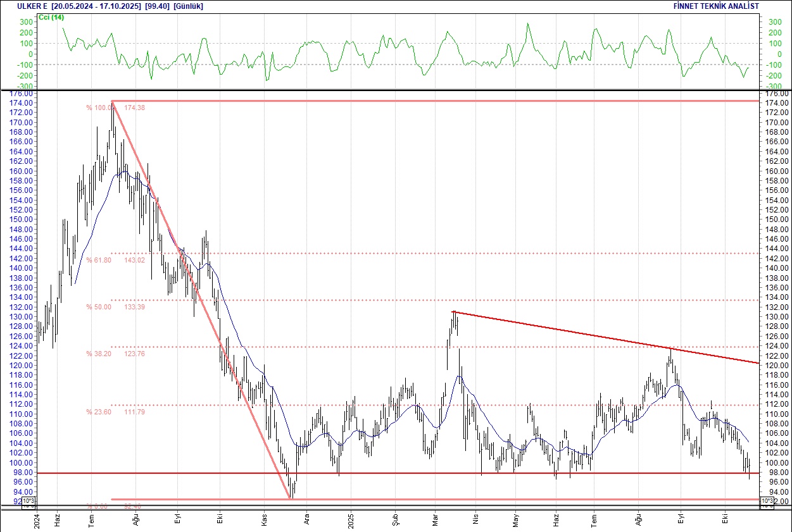This screenshot has width=792, height=532.
Task: Click the left 10^3 scale box
Action: coord(29,502)
